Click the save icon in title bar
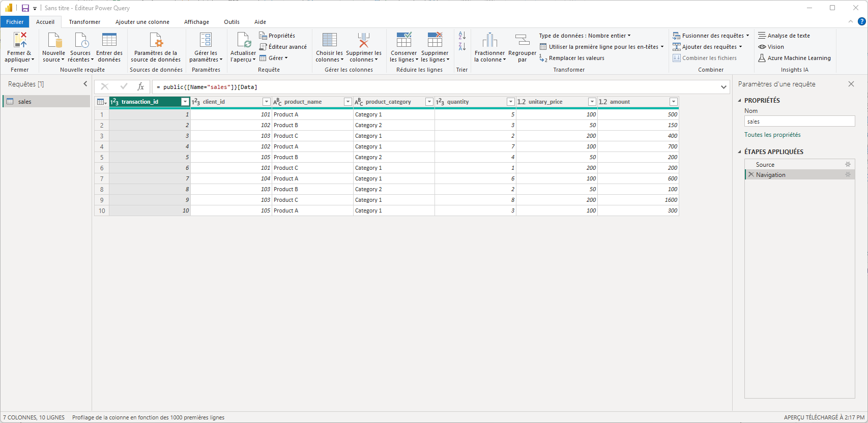 point(25,8)
